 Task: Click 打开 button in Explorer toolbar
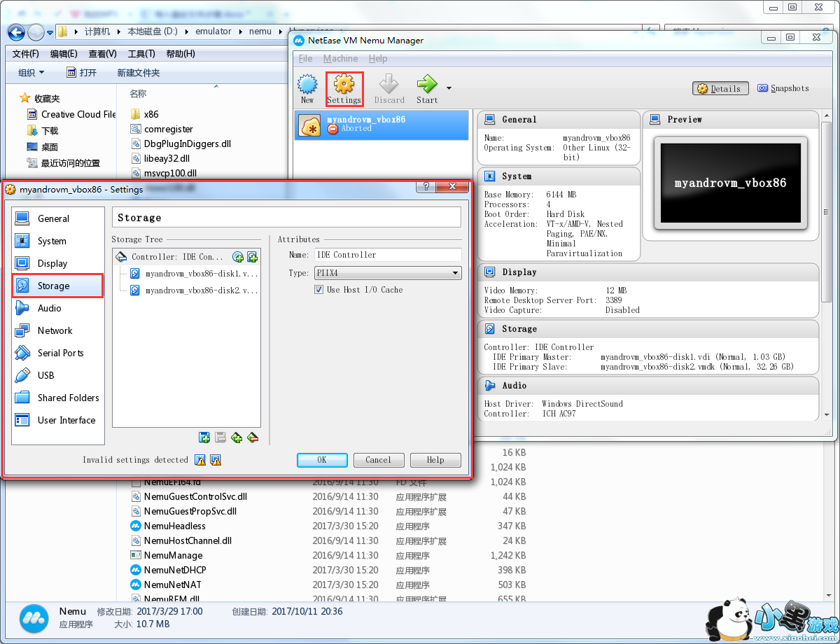click(x=82, y=73)
